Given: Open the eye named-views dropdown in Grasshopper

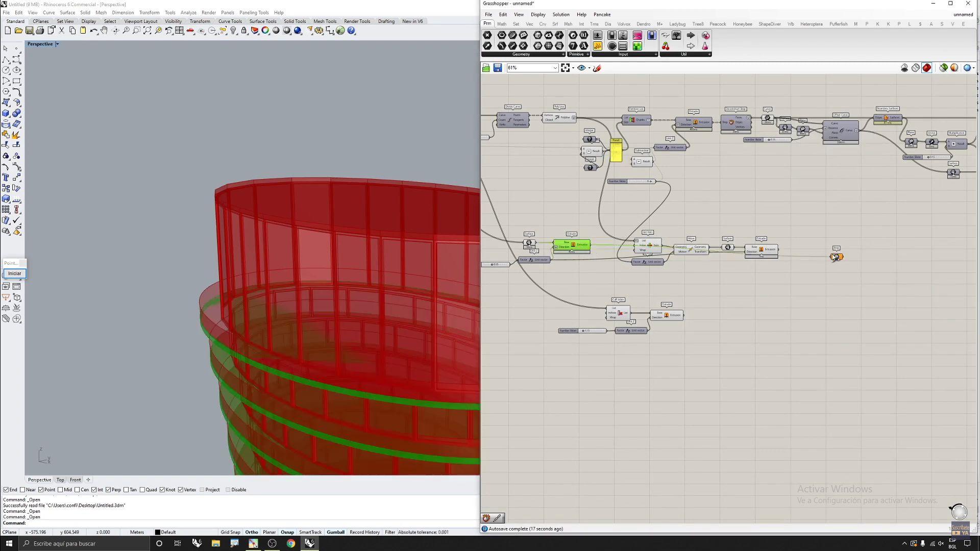Looking at the screenshot, I should coord(589,68).
